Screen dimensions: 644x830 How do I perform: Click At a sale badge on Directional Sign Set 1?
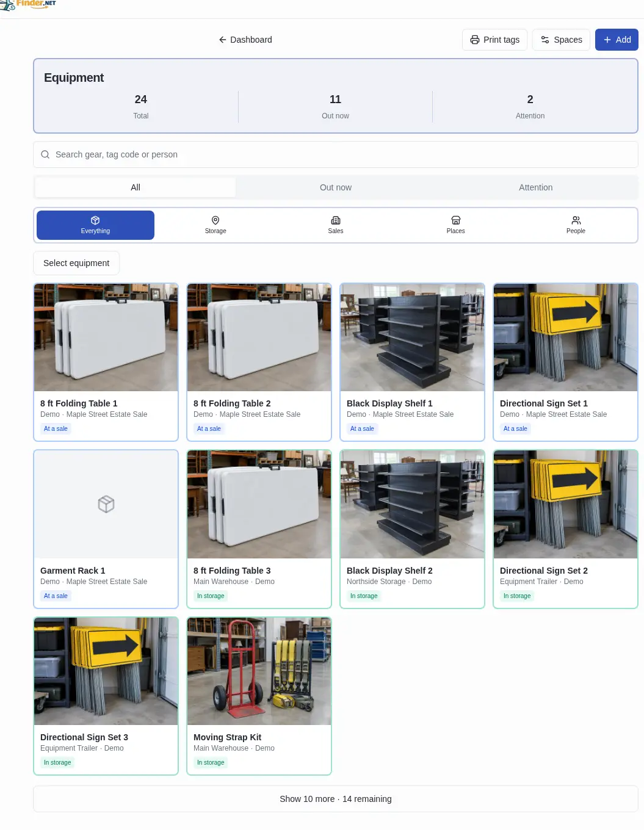pyautogui.click(x=515, y=428)
